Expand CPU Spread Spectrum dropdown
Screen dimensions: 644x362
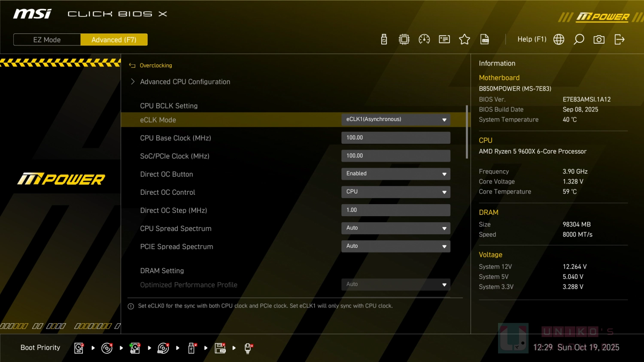pos(395,228)
